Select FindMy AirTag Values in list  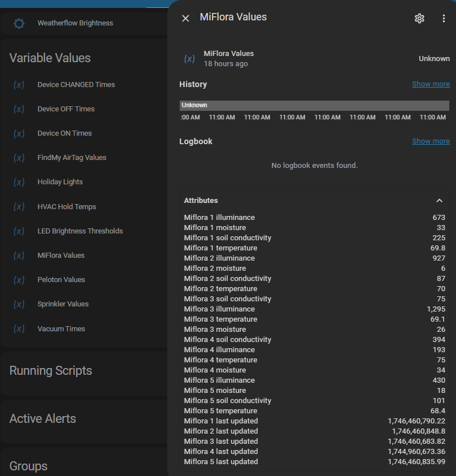tap(72, 158)
